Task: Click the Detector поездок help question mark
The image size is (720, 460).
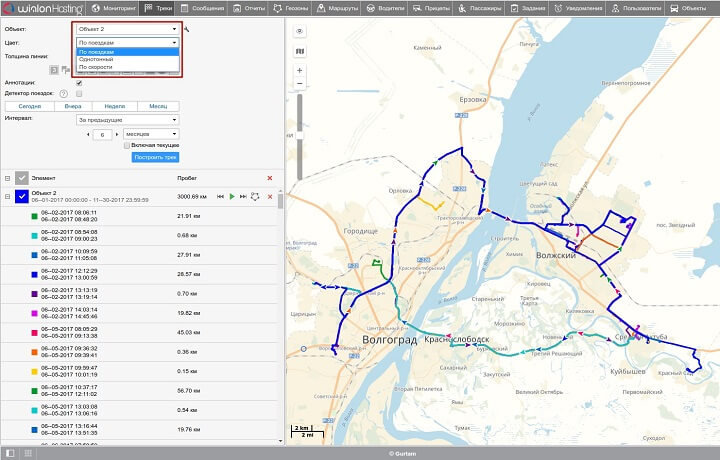Action: [x=63, y=93]
